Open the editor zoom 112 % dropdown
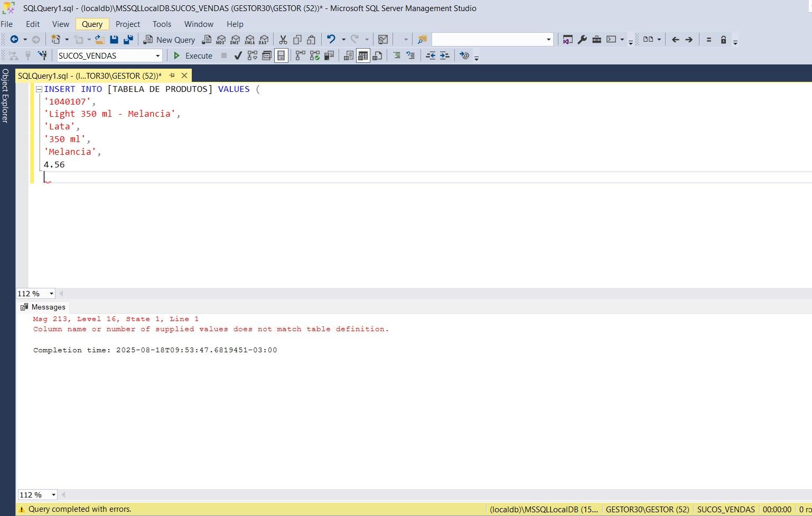Screen dimensions: 812x516 click(x=51, y=294)
